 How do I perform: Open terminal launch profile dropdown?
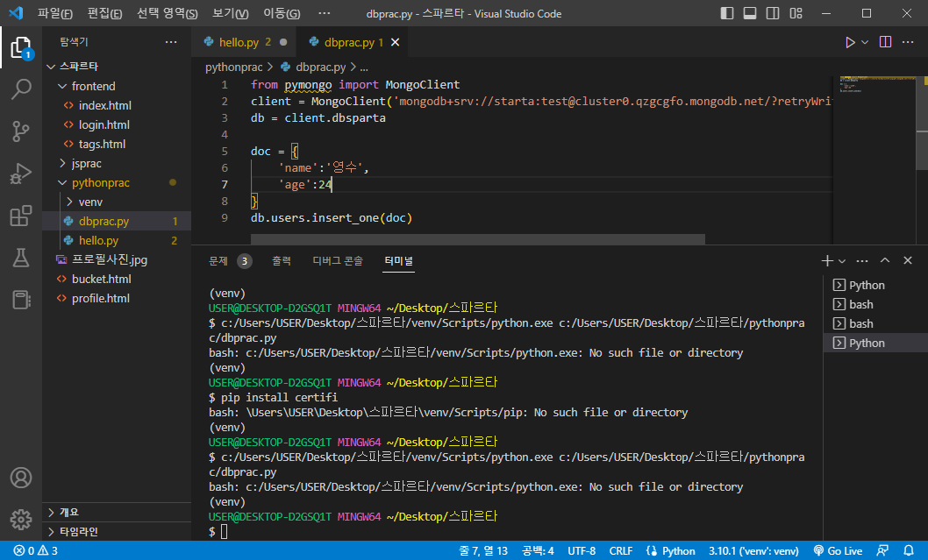(x=842, y=261)
